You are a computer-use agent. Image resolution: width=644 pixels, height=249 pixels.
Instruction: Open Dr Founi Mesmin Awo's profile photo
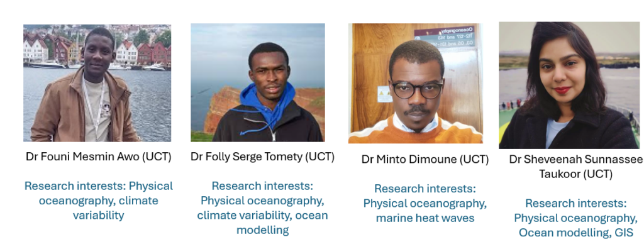click(97, 83)
